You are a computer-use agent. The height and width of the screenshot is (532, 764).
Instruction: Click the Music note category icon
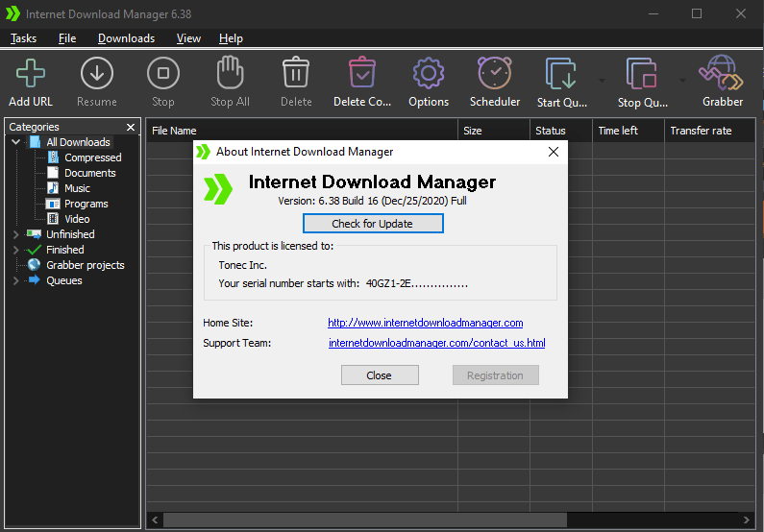tap(53, 188)
